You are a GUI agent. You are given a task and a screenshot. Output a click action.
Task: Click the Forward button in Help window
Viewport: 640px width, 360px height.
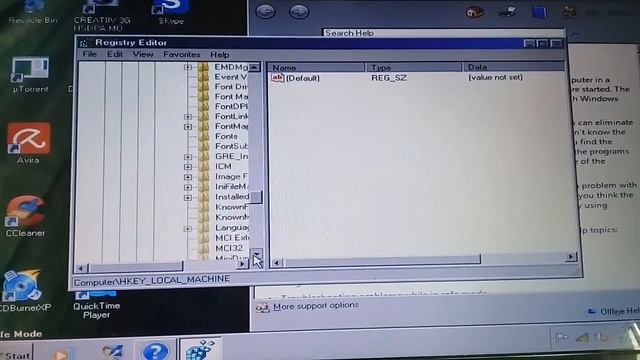pos(299,11)
